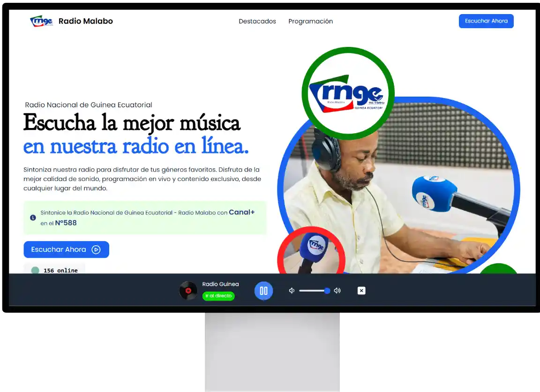
Task: Click the high volume speaker icon
Action: (x=337, y=291)
